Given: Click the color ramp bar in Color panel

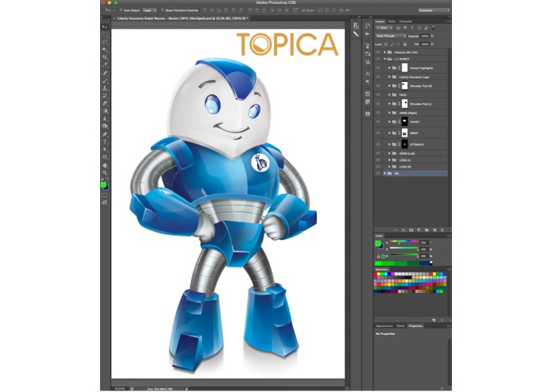Looking at the screenshot, I should (403, 263).
